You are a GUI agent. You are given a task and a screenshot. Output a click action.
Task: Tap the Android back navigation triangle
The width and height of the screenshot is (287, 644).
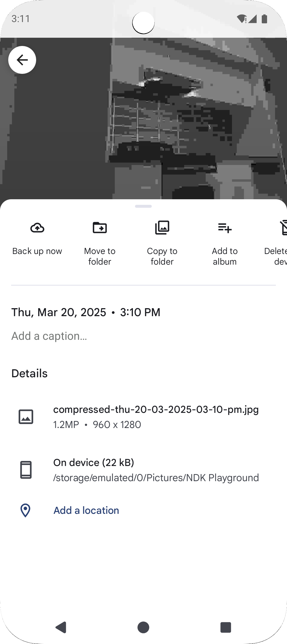click(x=61, y=627)
